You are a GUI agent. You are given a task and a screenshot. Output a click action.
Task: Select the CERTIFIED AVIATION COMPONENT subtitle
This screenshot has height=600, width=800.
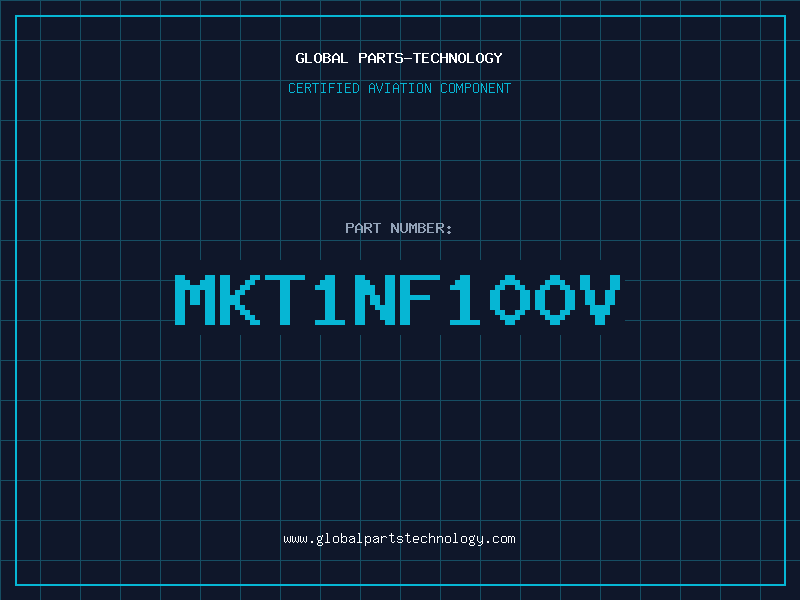[x=399, y=88]
